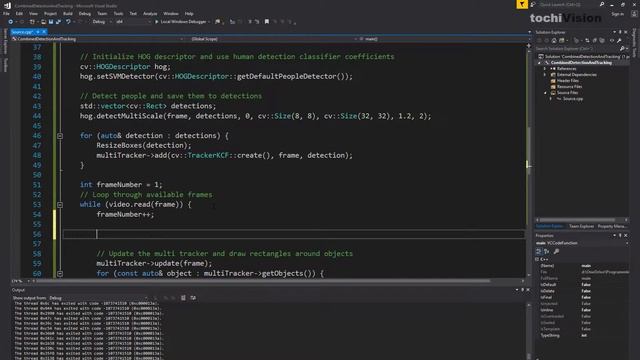This screenshot has width=640, height=360.
Task: Open the Debug configuration dropdown
Action: [x=102, y=22]
